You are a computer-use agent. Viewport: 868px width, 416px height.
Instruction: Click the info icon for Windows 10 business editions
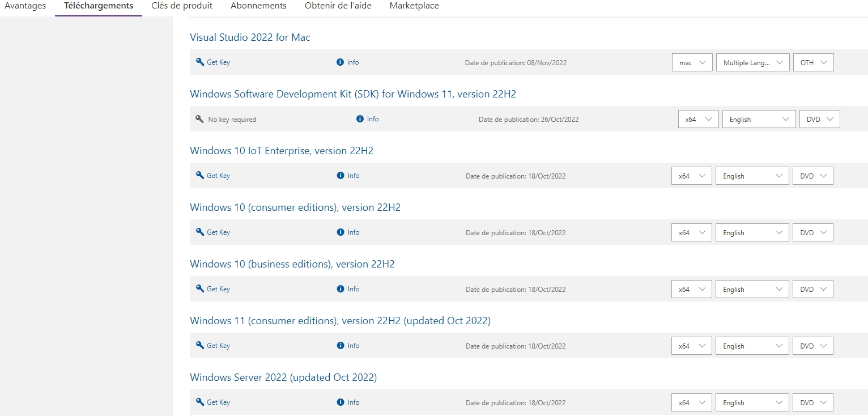point(341,289)
